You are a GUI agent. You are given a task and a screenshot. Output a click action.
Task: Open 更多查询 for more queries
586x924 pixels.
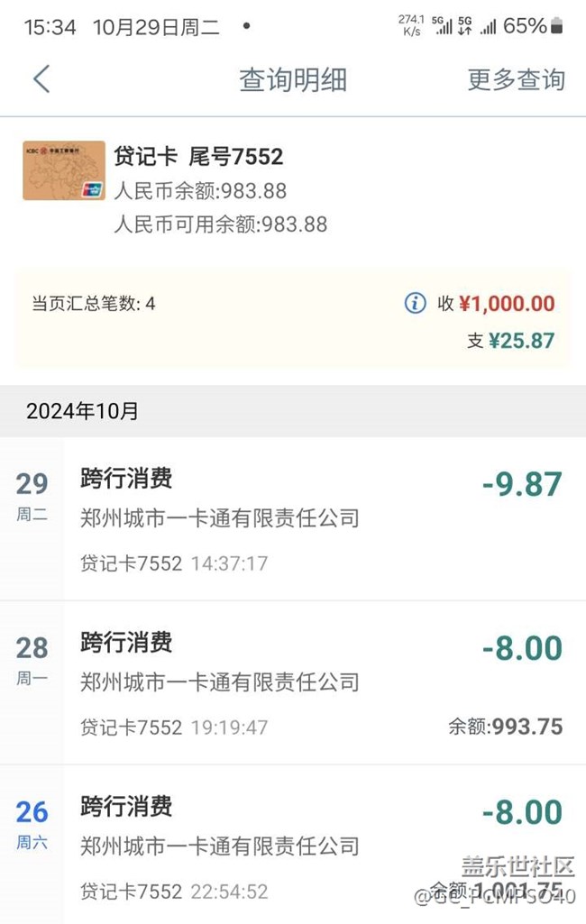(x=516, y=79)
